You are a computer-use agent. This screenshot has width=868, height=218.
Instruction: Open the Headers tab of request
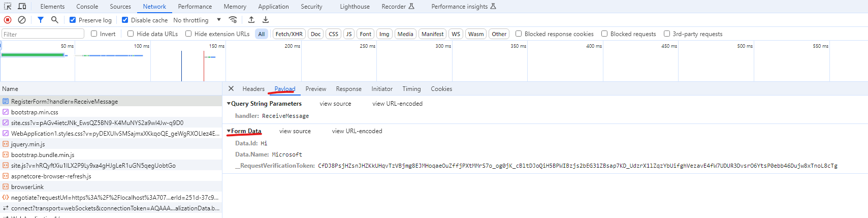click(253, 88)
